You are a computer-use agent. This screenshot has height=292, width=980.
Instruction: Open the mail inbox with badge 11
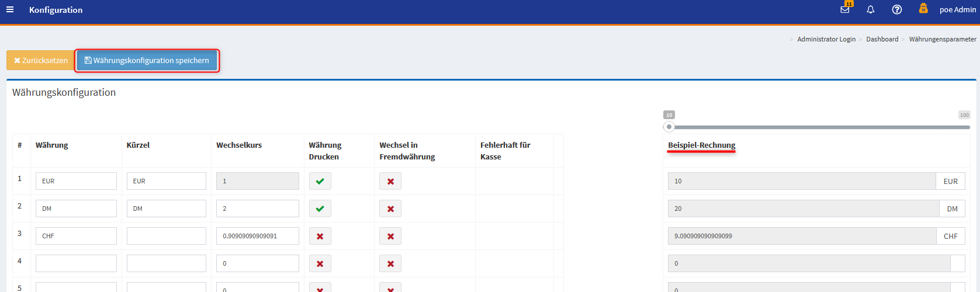pos(845,10)
